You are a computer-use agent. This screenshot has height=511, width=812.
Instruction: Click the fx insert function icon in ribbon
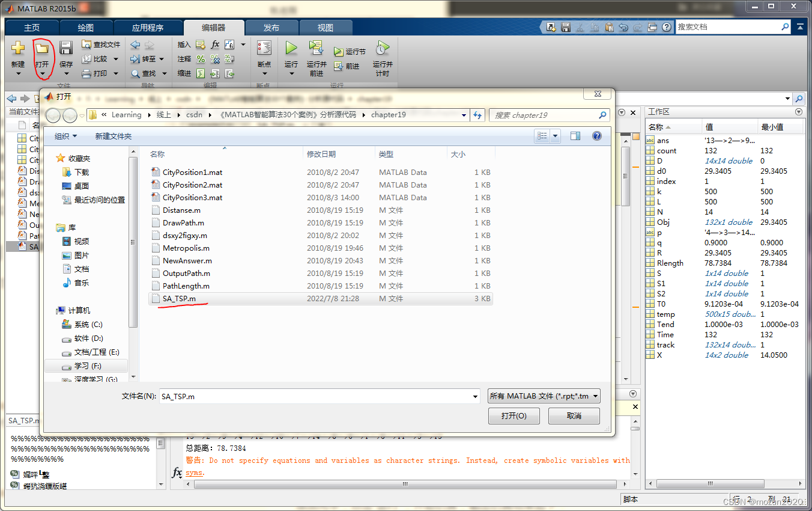coord(215,44)
